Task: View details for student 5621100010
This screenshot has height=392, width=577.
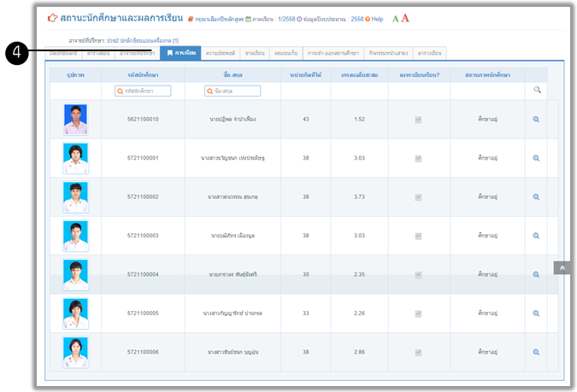Action: (x=536, y=120)
